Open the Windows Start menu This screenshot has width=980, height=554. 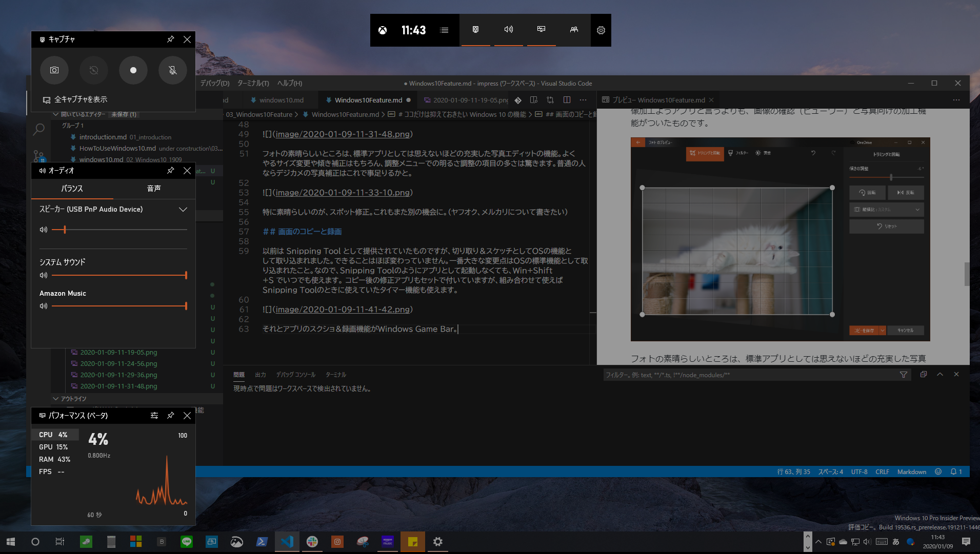[x=11, y=542]
